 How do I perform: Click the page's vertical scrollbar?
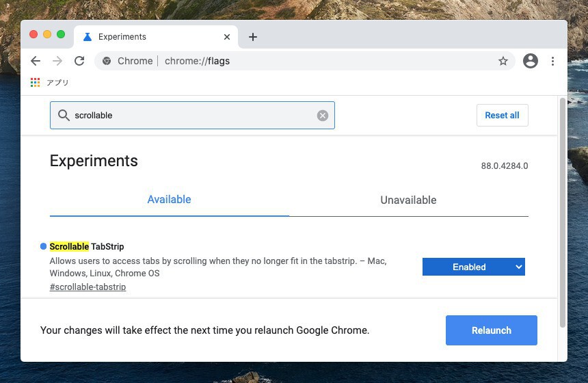(563, 212)
